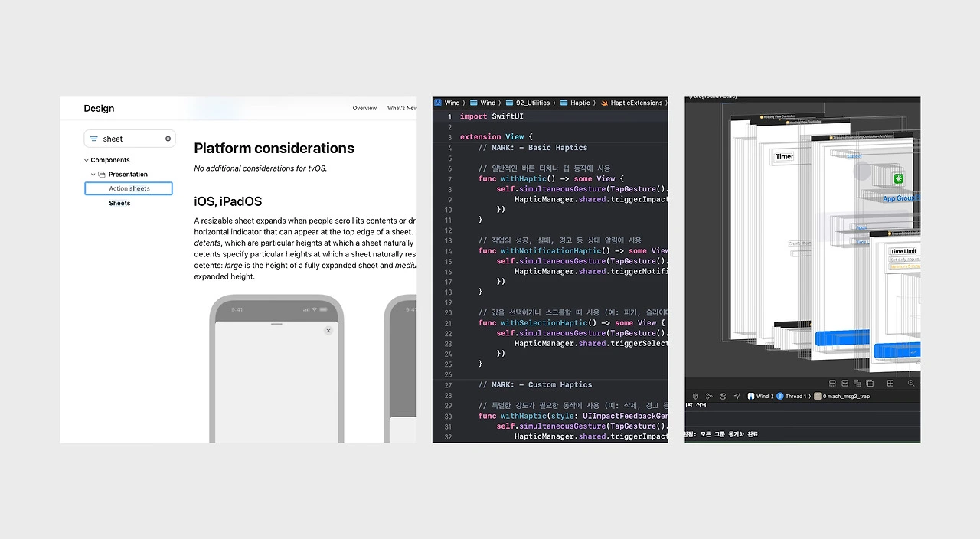Click line number 13 in the gutter
Viewport: 980px width, 539px height.
(448, 240)
